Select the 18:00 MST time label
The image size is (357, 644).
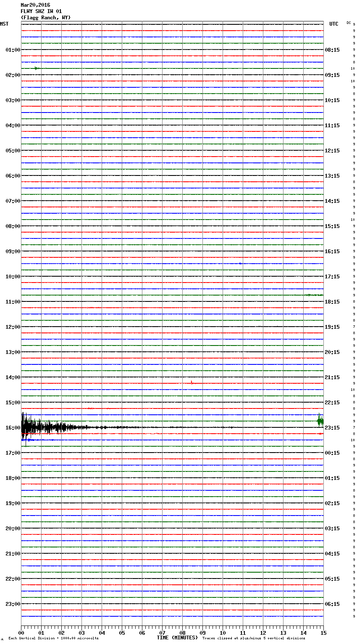click(13, 478)
